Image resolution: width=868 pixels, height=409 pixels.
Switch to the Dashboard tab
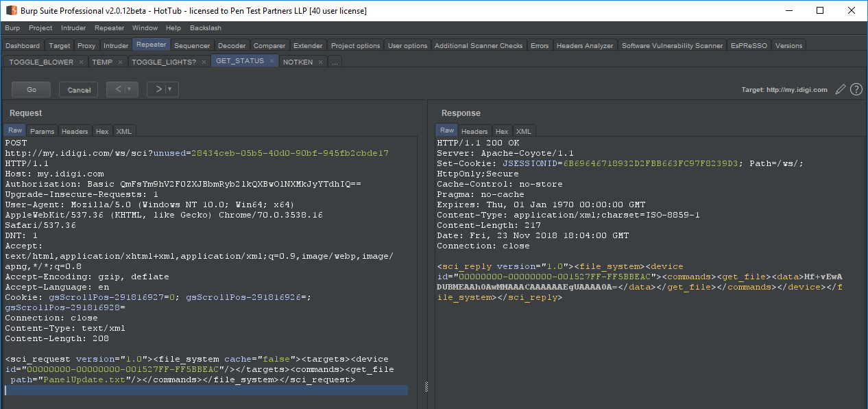23,46
